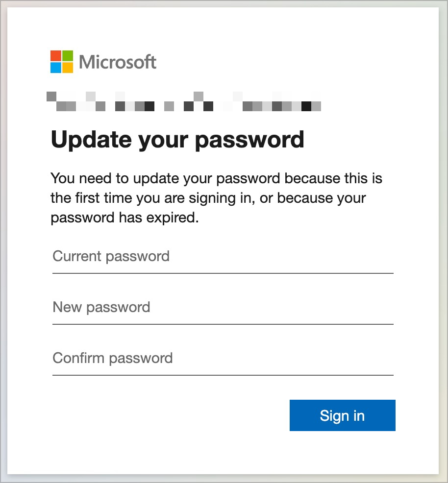Click the four-square grid icon
The height and width of the screenshot is (483, 448).
61,62
